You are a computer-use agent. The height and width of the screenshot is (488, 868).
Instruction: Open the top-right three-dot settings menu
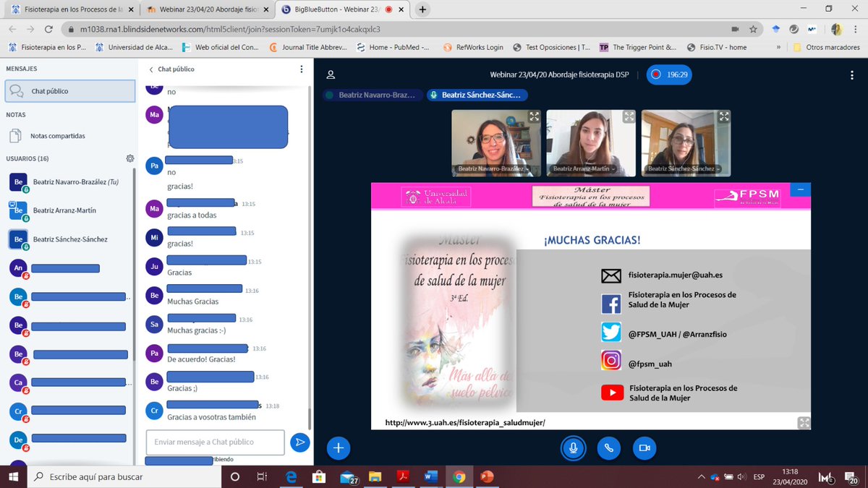click(x=852, y=74)
